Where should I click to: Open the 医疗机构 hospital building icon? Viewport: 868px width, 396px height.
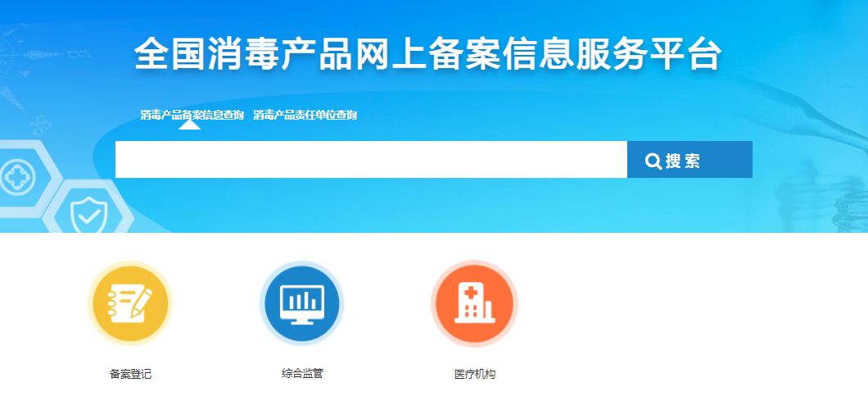tap(474, 303)
